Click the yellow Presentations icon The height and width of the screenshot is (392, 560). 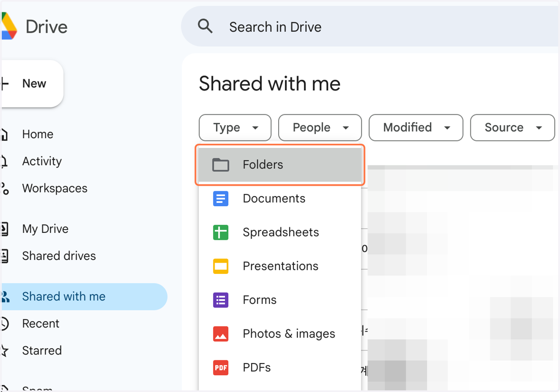pos(221,266)
